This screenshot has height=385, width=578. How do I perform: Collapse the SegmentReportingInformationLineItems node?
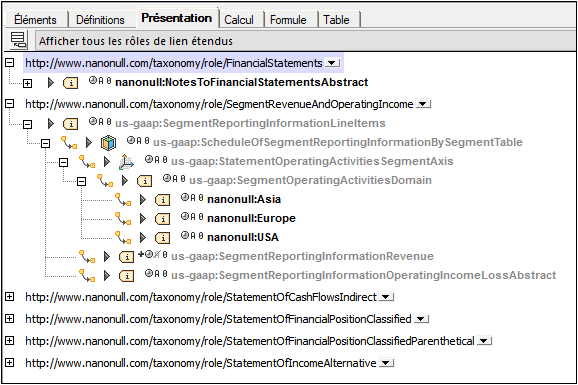27,124
